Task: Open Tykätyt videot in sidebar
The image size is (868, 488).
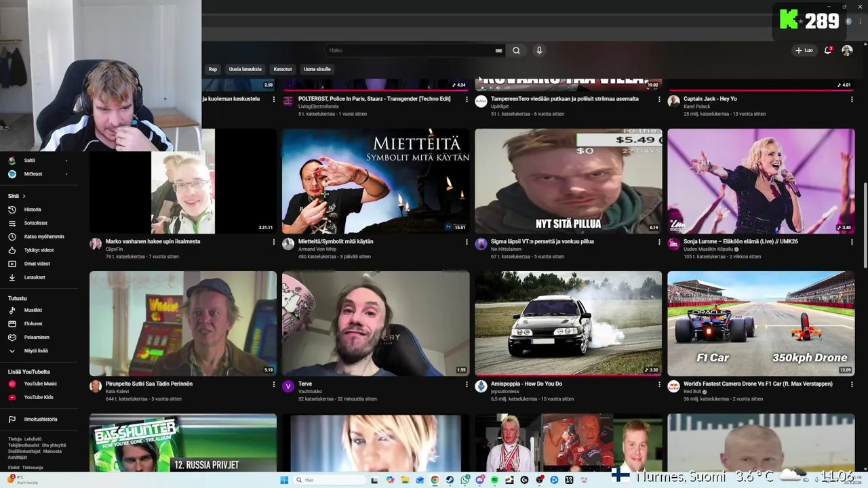Action: 39,250
